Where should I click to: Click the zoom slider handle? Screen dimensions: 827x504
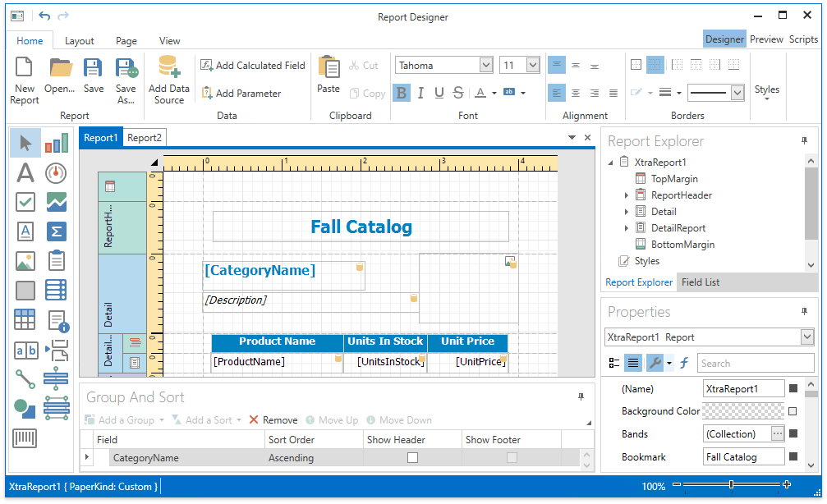click(731, 484)
